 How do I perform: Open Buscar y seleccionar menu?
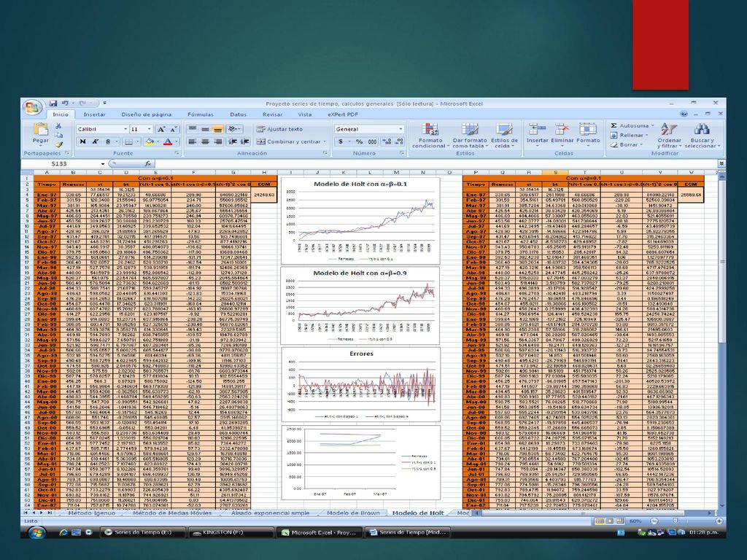tap(703, 135)
